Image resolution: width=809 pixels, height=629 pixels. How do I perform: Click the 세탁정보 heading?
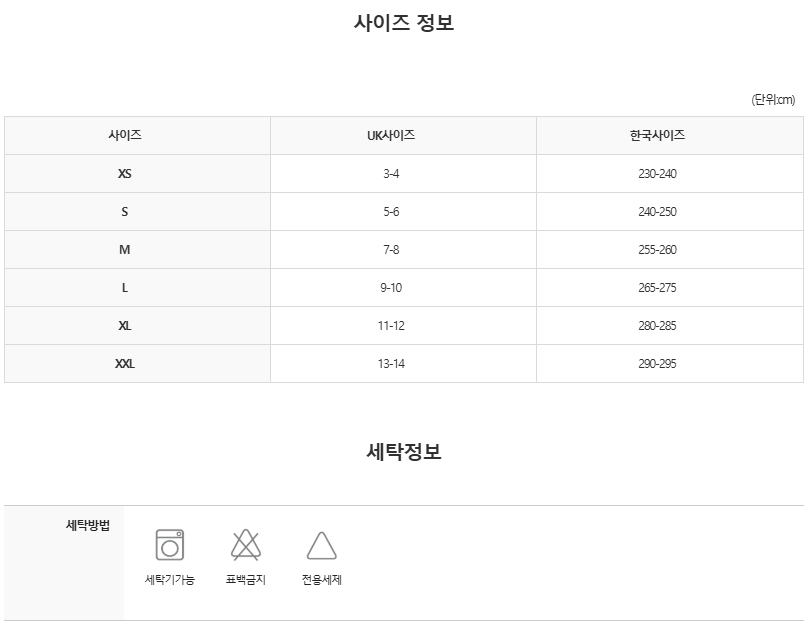tap(403, 451)
